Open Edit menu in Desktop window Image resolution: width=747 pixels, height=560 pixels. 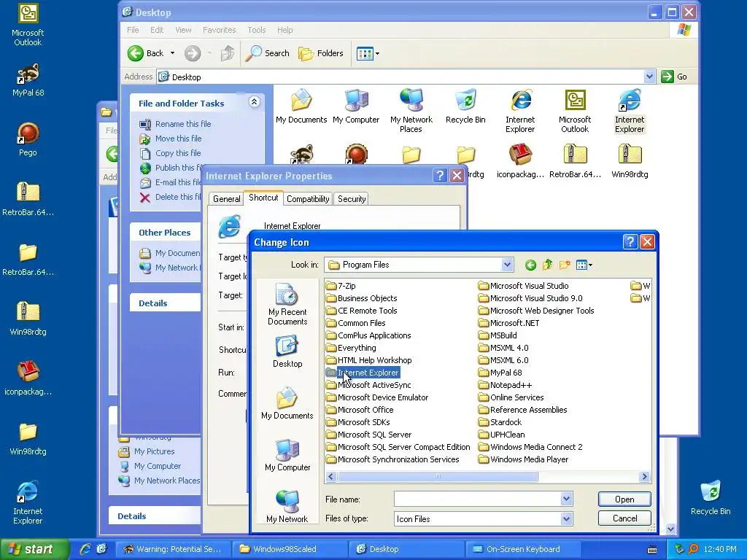[x=157, y=30]
